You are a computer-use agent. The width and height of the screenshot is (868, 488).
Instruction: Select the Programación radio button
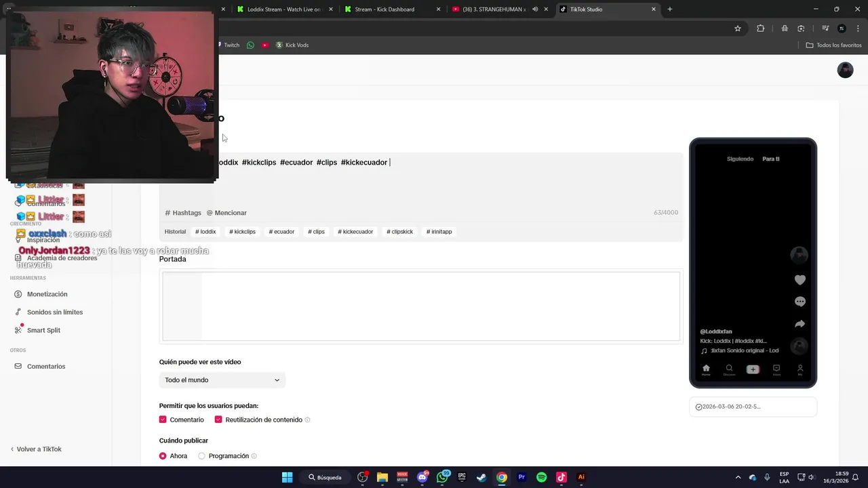click(201, 456)
